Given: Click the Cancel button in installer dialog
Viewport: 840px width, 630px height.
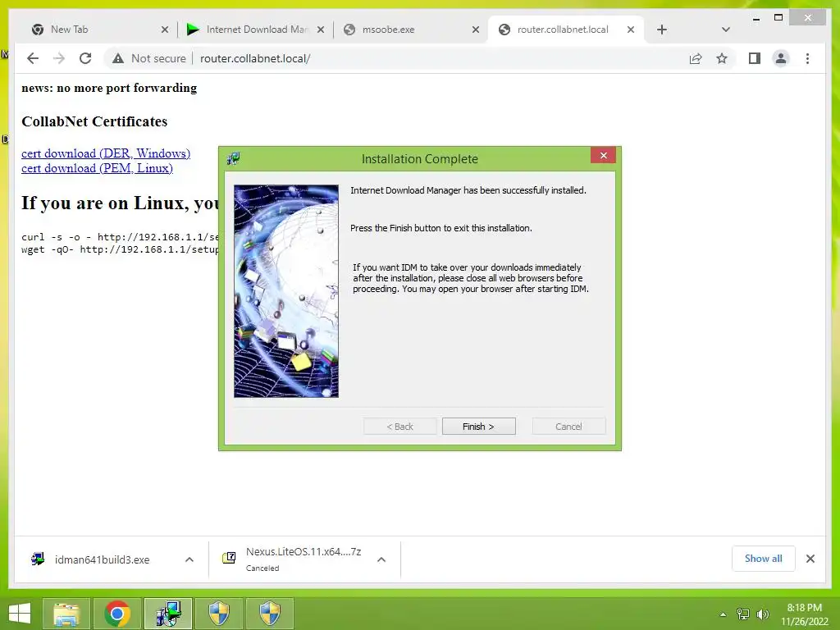Looking at the screenshot, I should [x=568, y=427].
